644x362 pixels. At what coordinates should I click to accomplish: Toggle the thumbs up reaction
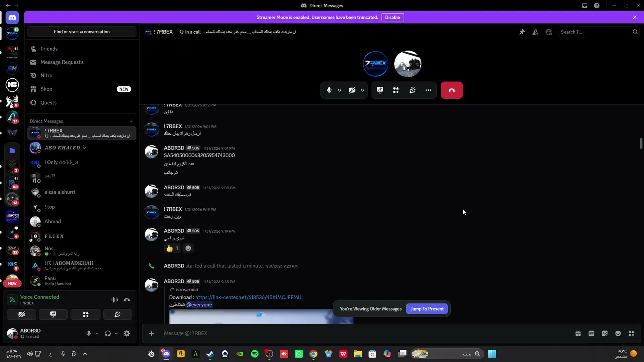click(x=172, y=248)
